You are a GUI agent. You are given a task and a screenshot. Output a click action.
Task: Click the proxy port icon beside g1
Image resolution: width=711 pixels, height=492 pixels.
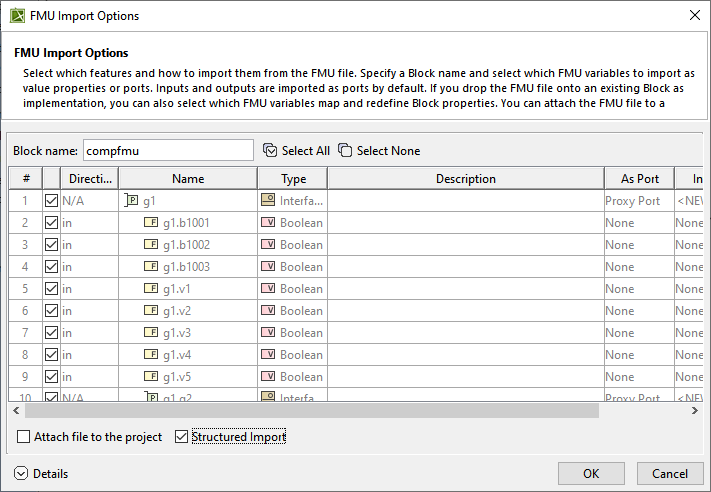pyautogui.click(x=130, y=201)
